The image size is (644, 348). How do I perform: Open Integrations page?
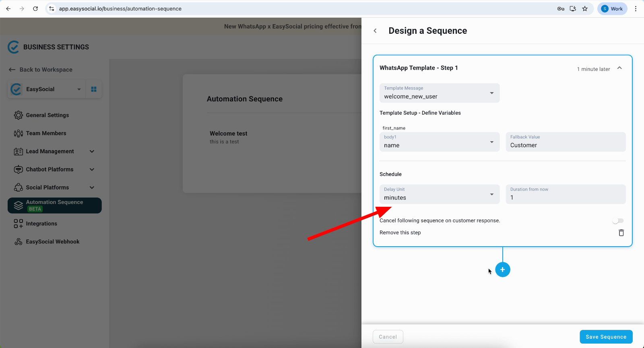pos(41,224)
